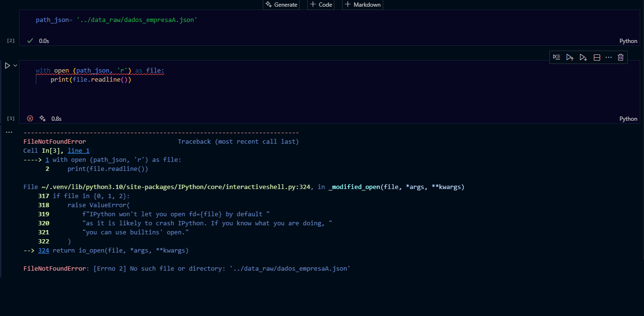Click the green success checkmark in cell 2
The width and height of the screenshot is (644, 316).
(30, 41)
